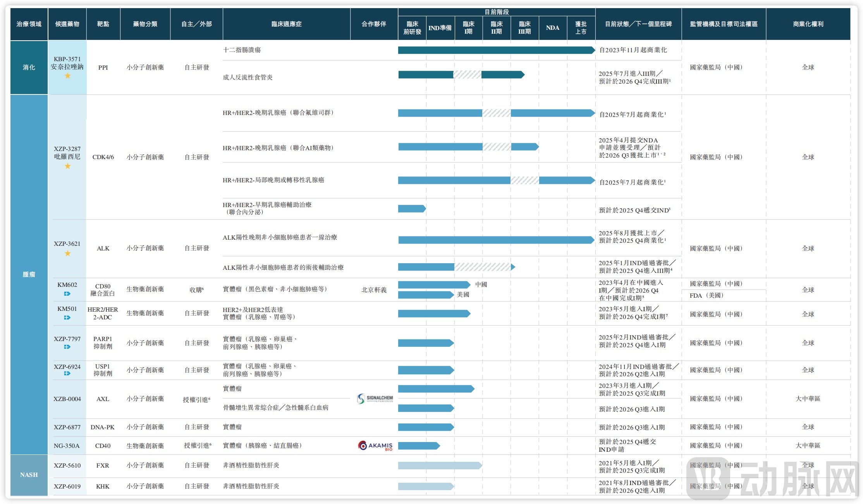Image resolution: width=863 pixels, height=504 pixels.
Task: Click the 北京軒義 partner name
Action: click(374, 290)
